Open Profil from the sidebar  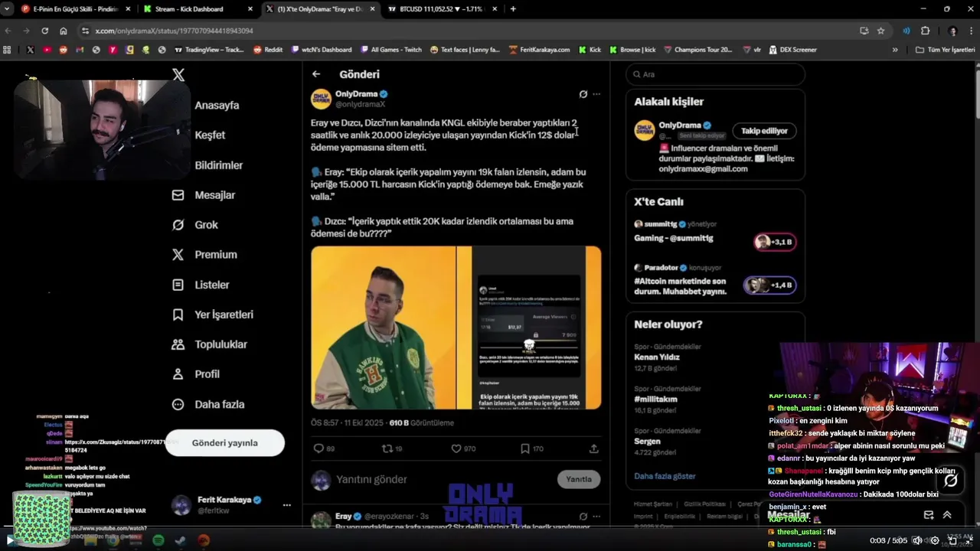(196, 374)
